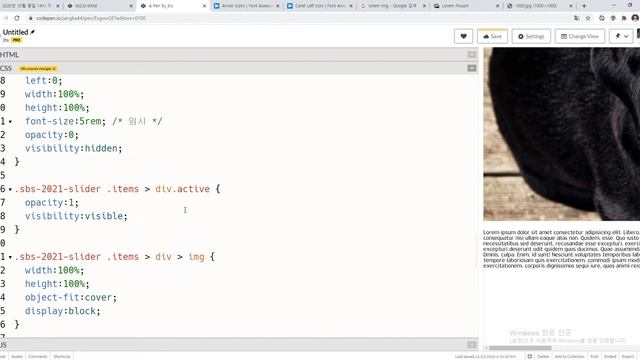Expand the HTML editor panel header

[x=239, y=54]
